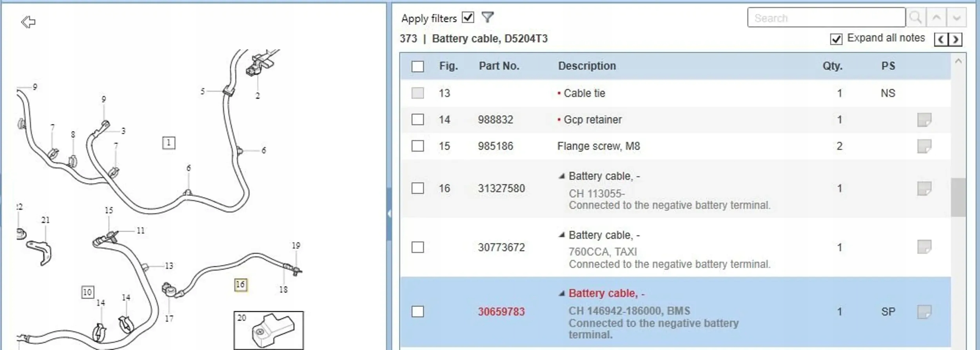Check the box for part 988832
Screen dimensions: 980x350
(x=418, y=120)
